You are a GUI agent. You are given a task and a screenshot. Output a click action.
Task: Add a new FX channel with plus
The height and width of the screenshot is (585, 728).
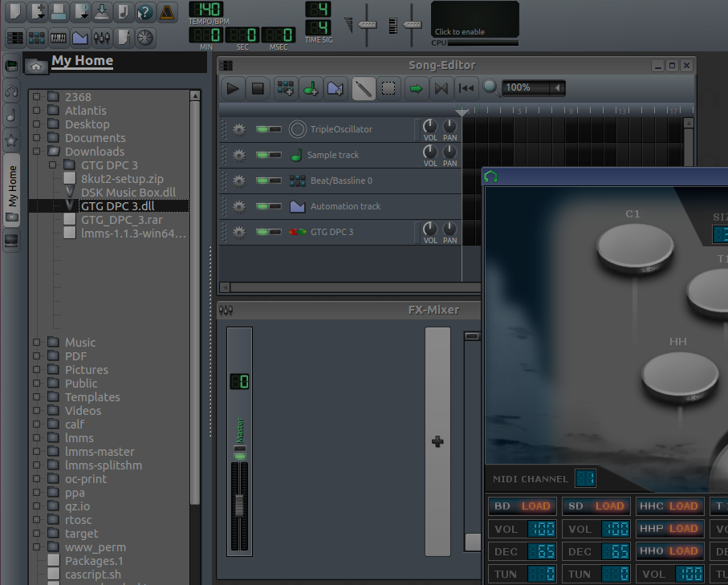[x=437, y=441]
